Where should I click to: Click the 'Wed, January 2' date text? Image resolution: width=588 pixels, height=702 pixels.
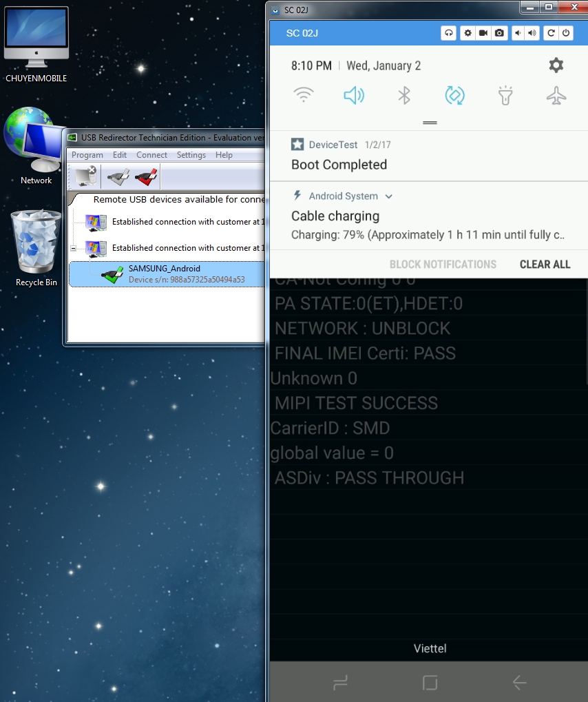(x=384, y=66)
